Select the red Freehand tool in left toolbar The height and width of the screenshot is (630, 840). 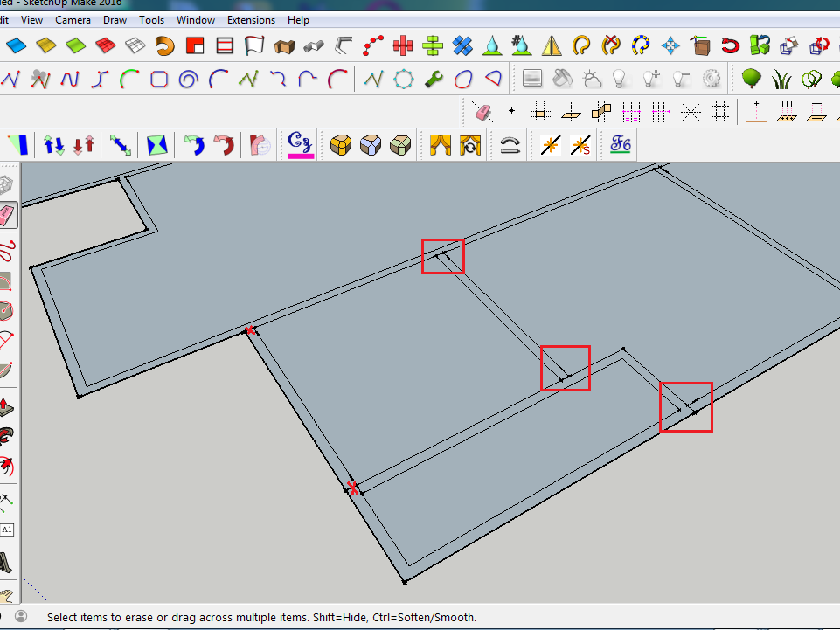[x=7, y=251]
